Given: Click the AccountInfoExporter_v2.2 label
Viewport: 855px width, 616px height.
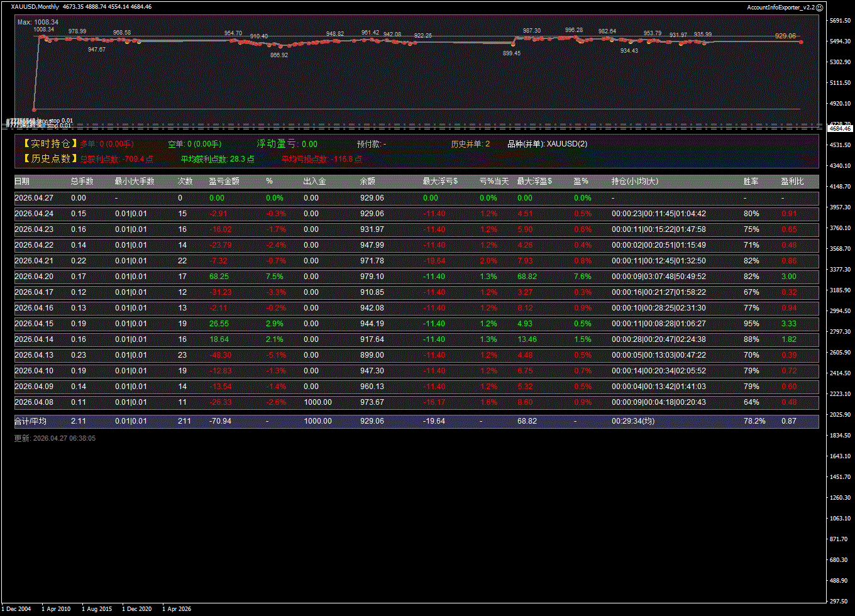Looking at the screenshot, I should pos(780,7).
